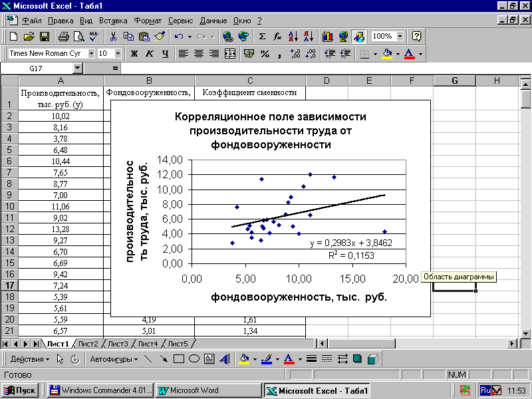Open Office Assistant help question icon
The width and height of the screenshot is (532, 399).
click(x=416, y=37)
